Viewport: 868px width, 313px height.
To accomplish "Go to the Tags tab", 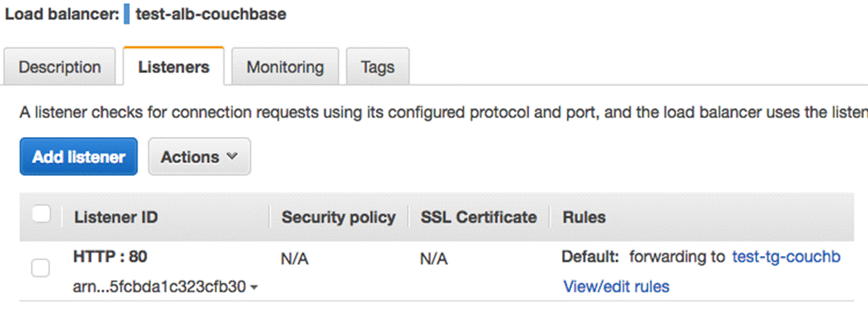I will coord(378,67).
